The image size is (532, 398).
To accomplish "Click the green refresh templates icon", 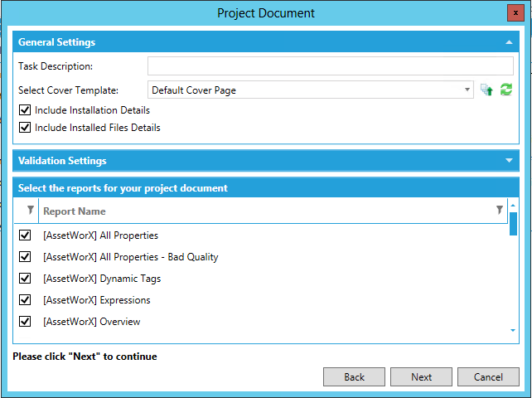I will click(505, 90).
